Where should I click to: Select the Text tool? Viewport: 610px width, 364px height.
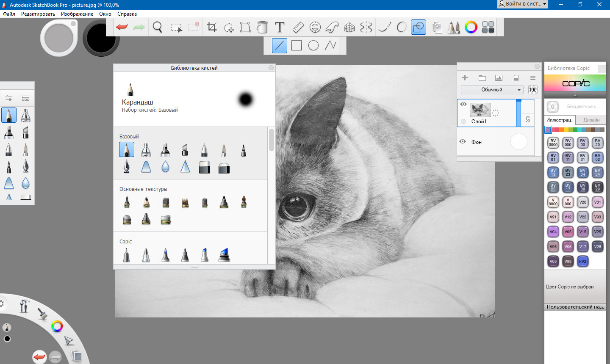pyautogui.click(x=280, y=28)
